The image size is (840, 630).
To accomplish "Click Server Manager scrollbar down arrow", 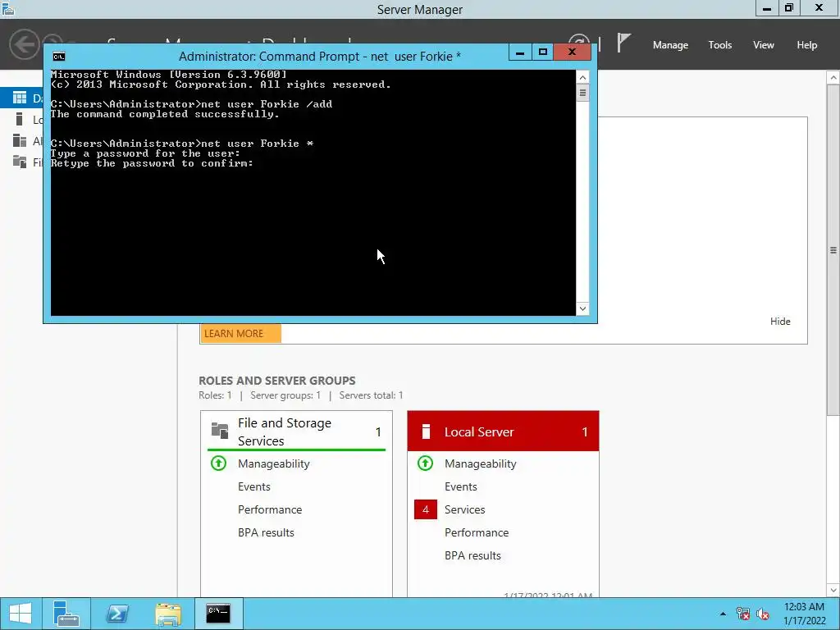I will tap(833, 590).
